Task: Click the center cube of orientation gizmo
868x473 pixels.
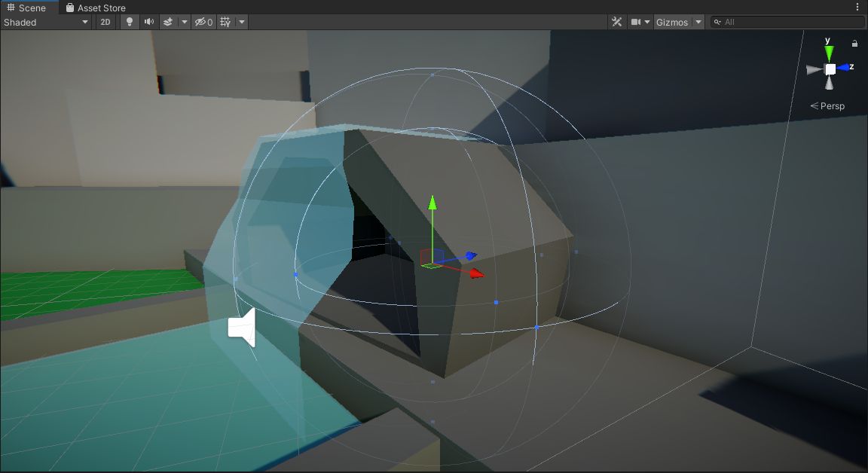Action: [x=830, y=69]
